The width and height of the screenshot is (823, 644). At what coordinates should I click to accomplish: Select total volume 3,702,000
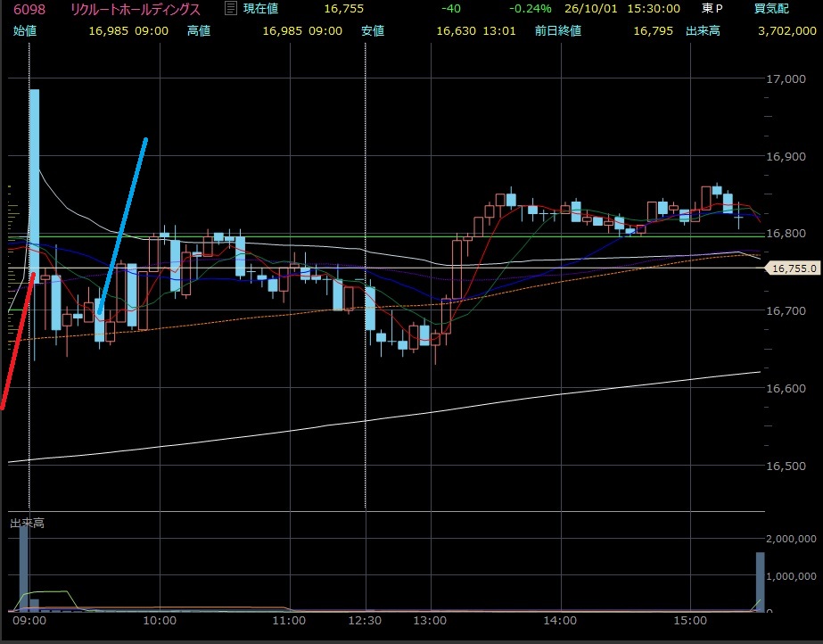[x=786, y=31]
